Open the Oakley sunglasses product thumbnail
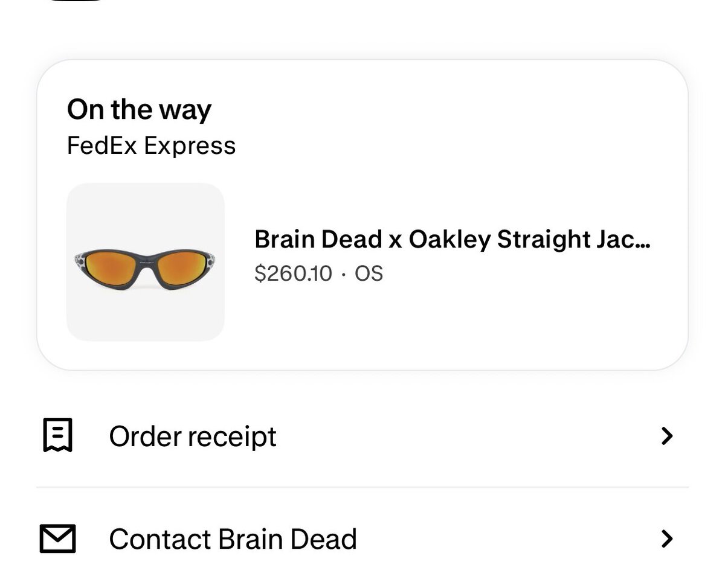 click(146, 262)
